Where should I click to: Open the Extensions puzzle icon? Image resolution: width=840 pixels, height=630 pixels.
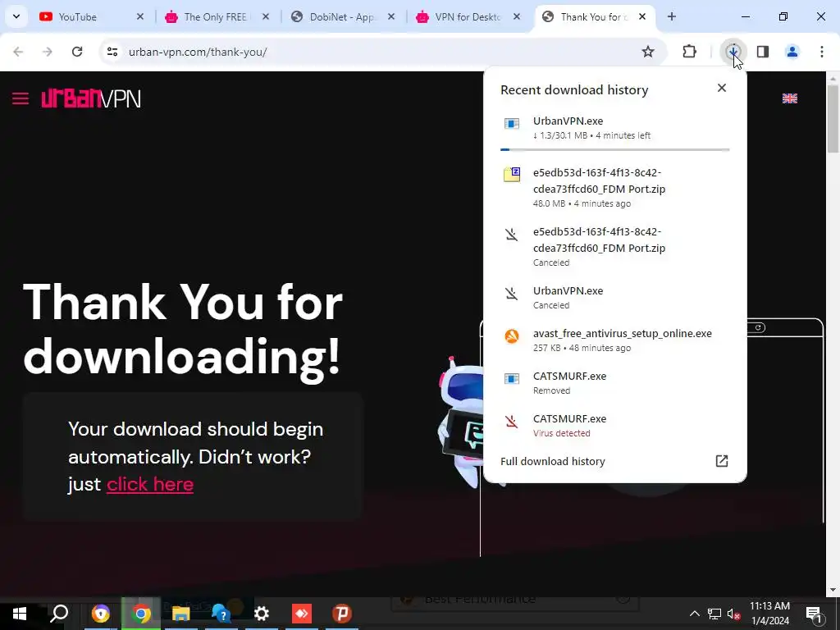pyautogui.click(x=689, y=52)
